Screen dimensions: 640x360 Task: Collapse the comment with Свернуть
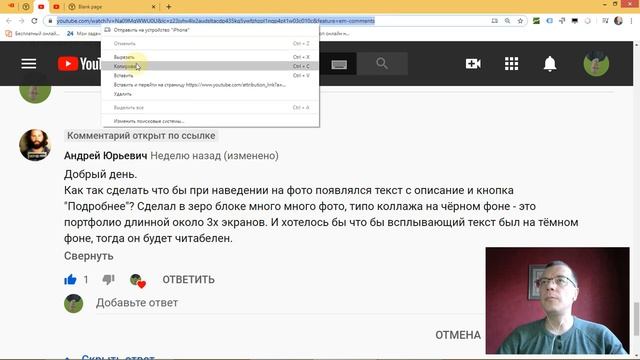(89, 256)
